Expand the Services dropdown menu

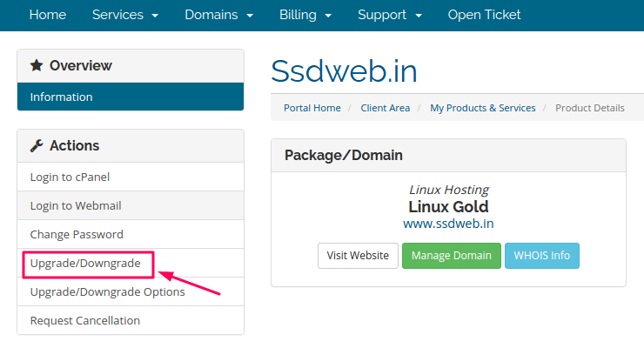coord(124,15)
